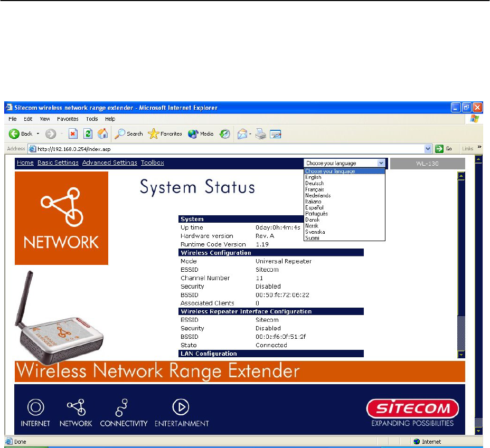
Task: Refresh the page with the green icon
Action: coord(88,134)
